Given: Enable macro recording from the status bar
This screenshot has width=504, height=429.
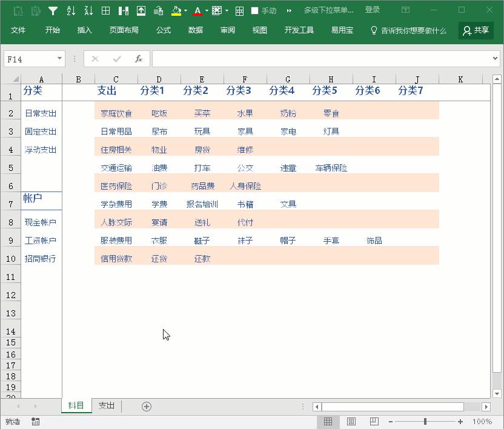Looking at the screenshot, I should click(x=35, y=421).
